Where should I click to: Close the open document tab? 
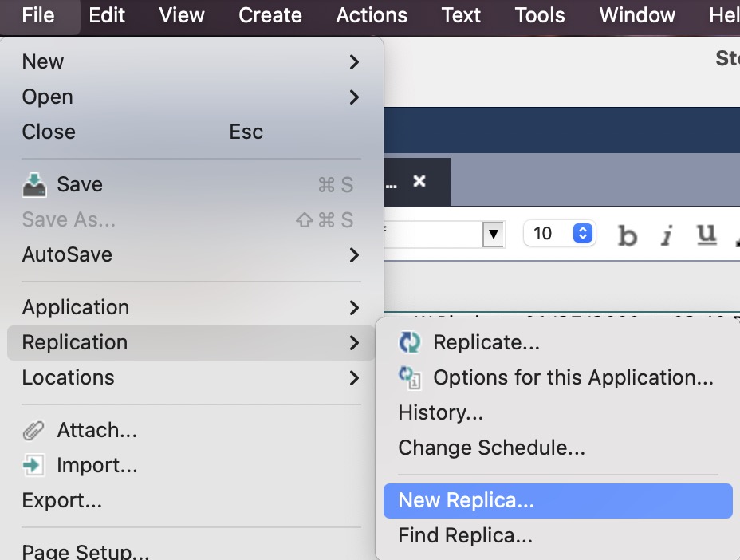(420, 181)
